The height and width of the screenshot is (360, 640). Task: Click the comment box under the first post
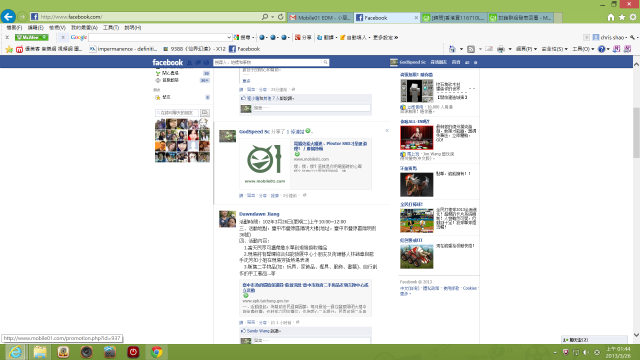[311, 108]
